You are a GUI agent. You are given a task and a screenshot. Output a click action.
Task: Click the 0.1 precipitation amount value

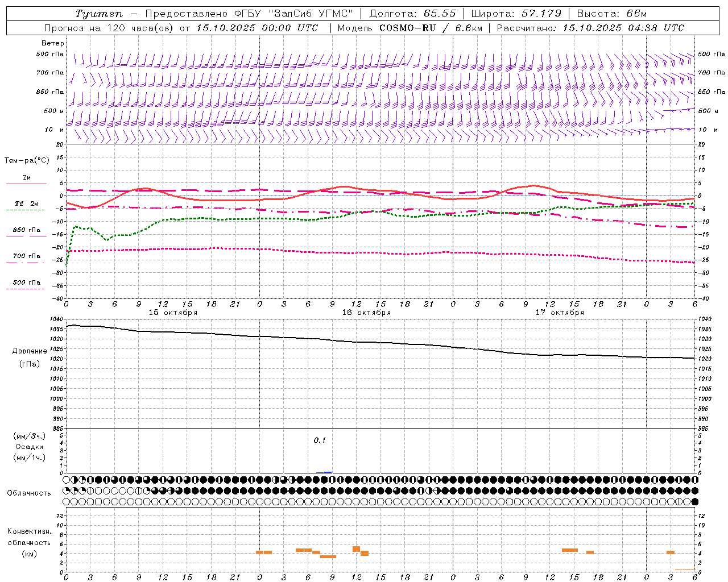click(320, 440)
